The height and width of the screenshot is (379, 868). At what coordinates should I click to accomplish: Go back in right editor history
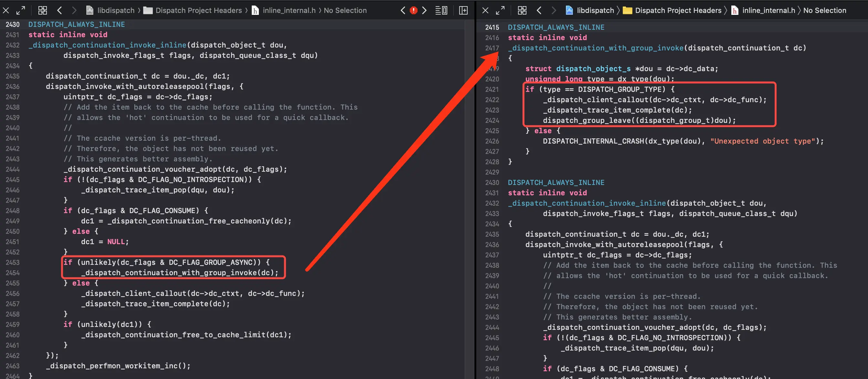539,10
